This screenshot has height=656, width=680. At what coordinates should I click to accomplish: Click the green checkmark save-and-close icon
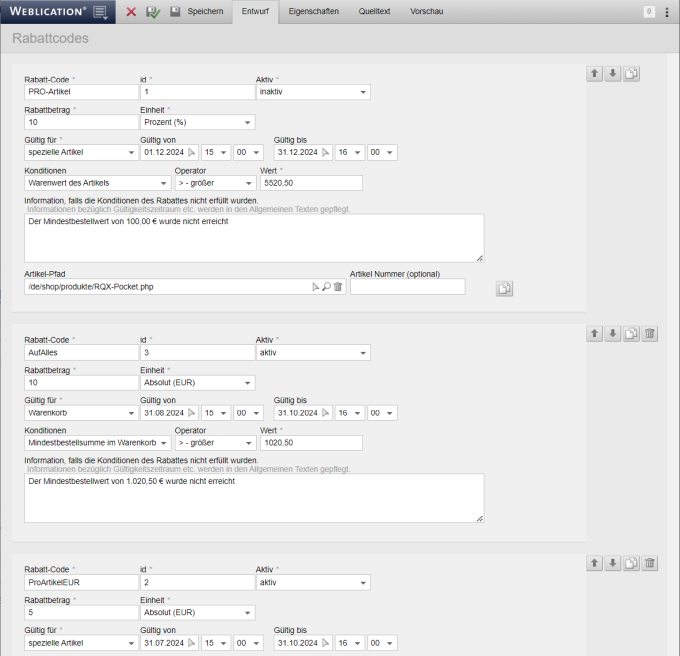click(152, 12)
